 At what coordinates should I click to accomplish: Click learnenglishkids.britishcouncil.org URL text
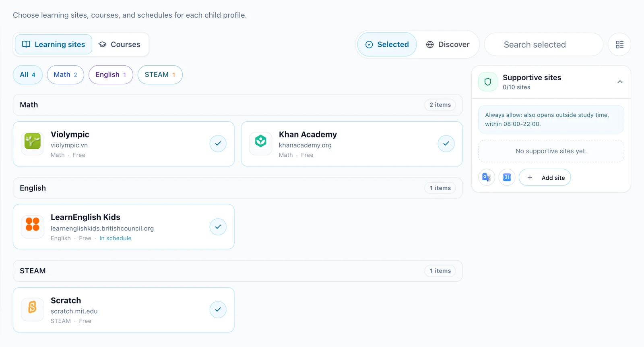click(102, 229)
